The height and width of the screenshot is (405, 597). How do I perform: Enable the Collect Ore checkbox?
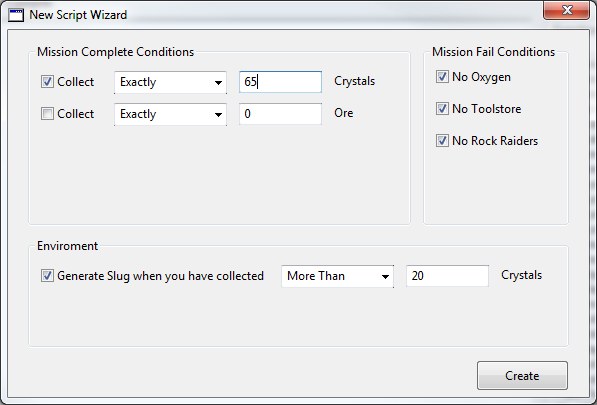pyautogui.click(x=47, y=114)
